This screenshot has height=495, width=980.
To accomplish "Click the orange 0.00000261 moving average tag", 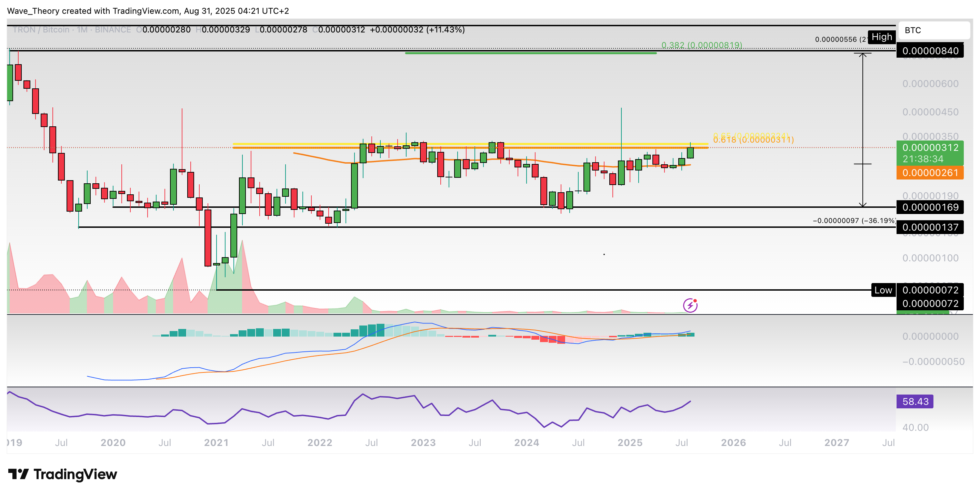I will (x=930, y=173).
